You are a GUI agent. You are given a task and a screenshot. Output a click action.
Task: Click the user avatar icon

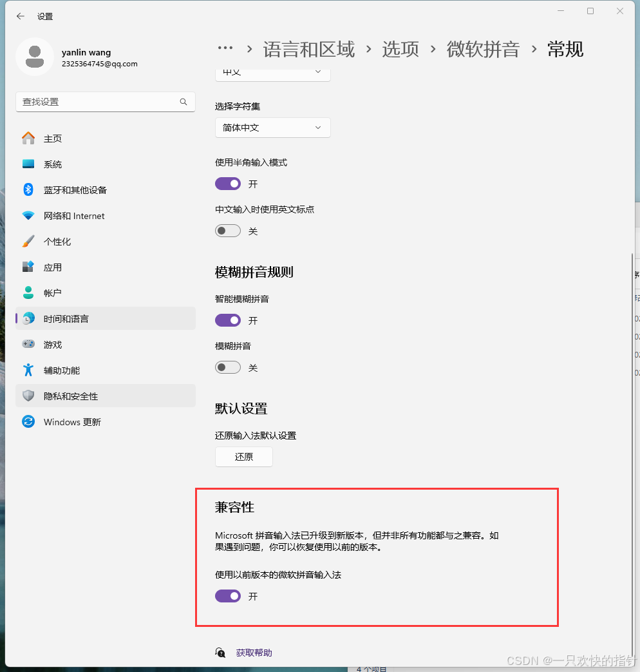35,57
